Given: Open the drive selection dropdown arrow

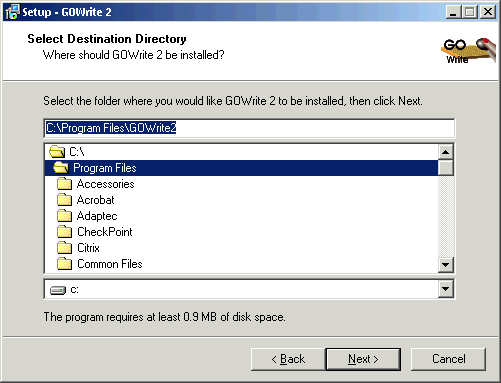Looking at the screenshot, I should pos(446,289).
